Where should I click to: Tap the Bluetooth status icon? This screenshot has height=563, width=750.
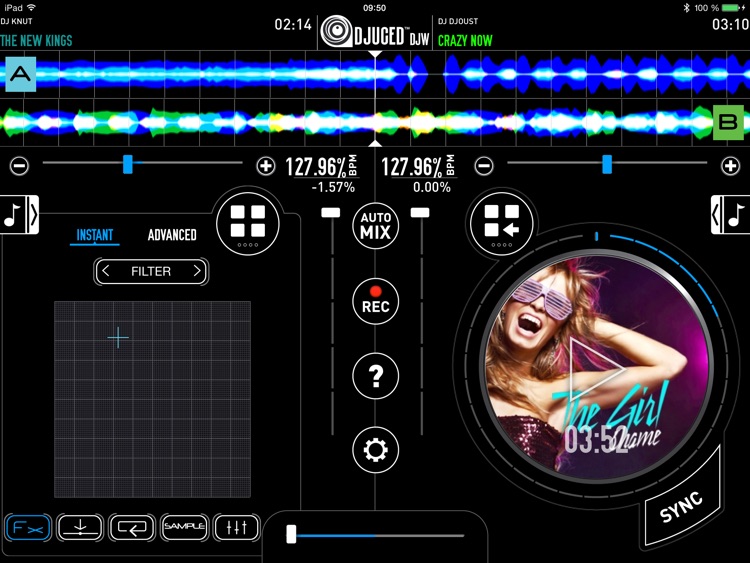(686, 8)
